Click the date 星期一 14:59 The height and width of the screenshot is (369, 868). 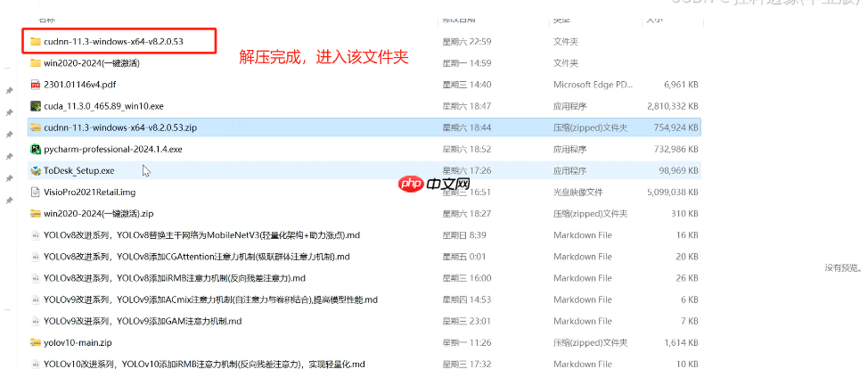[467, 62]
